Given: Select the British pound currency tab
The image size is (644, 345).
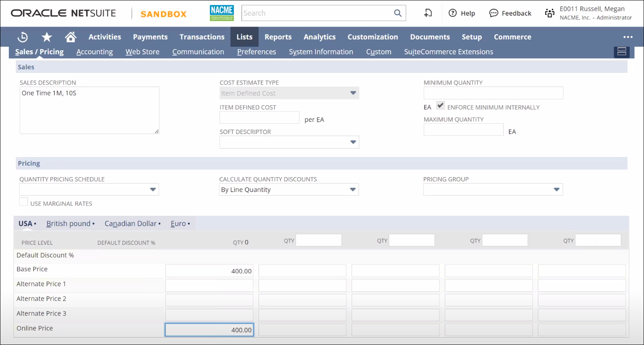Looking at the screenshot, I should pos(68,223).
